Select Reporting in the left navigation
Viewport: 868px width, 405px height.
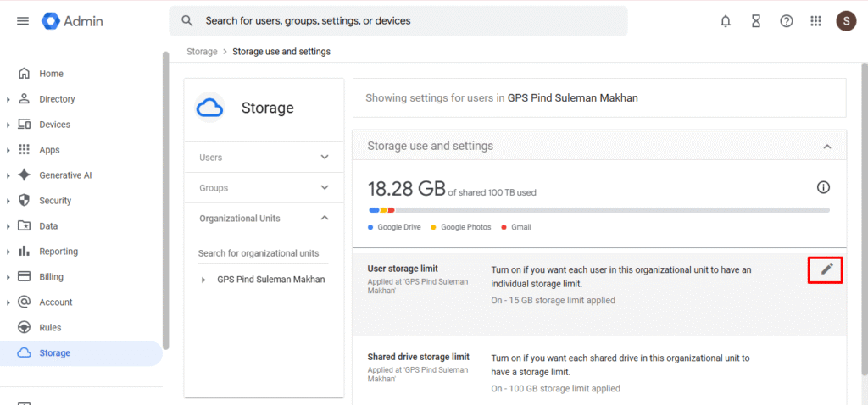[58, 252]
